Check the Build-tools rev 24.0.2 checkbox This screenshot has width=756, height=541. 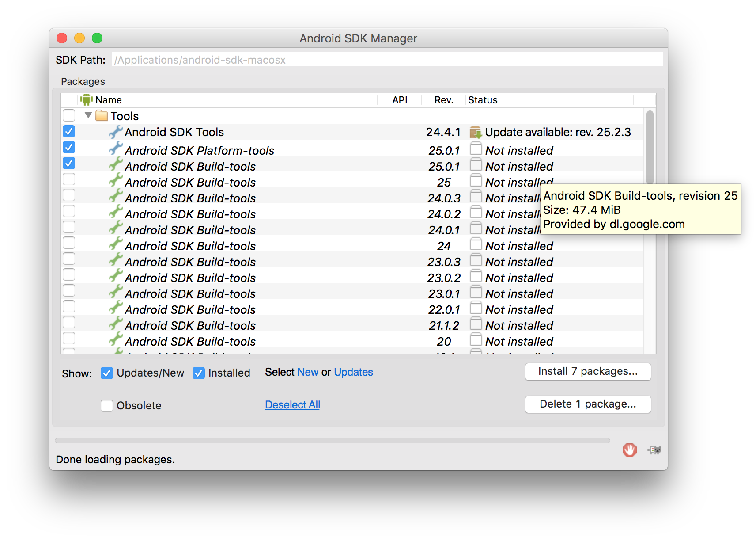click(69, 211)
